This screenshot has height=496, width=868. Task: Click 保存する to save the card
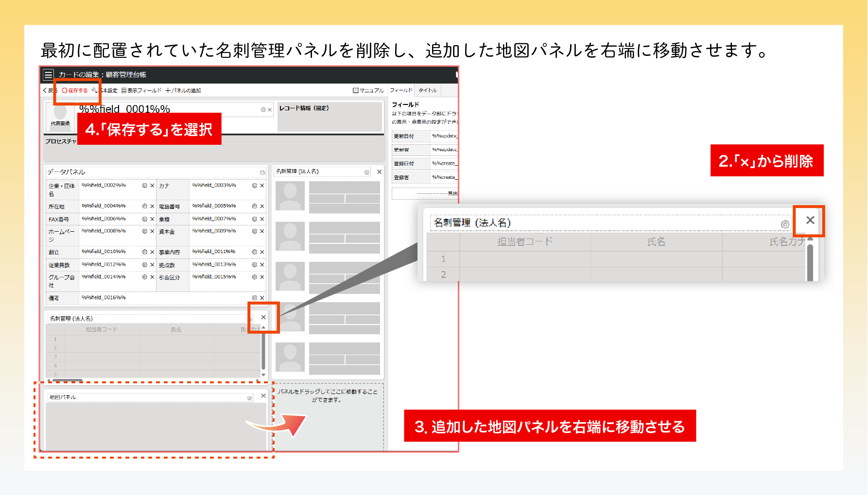point(75,91)
